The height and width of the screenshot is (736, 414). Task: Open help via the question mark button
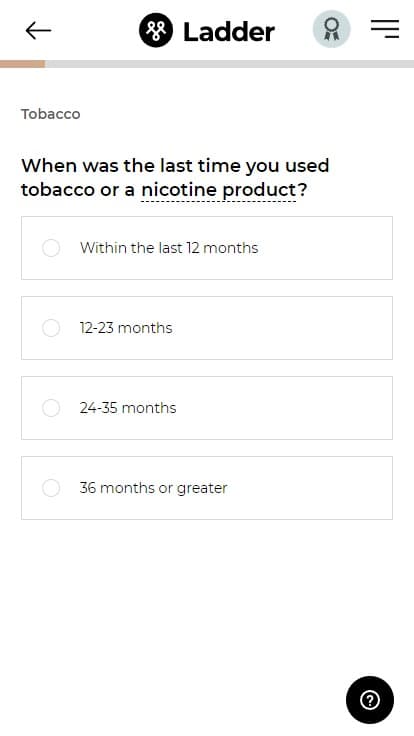click(370, 700)
